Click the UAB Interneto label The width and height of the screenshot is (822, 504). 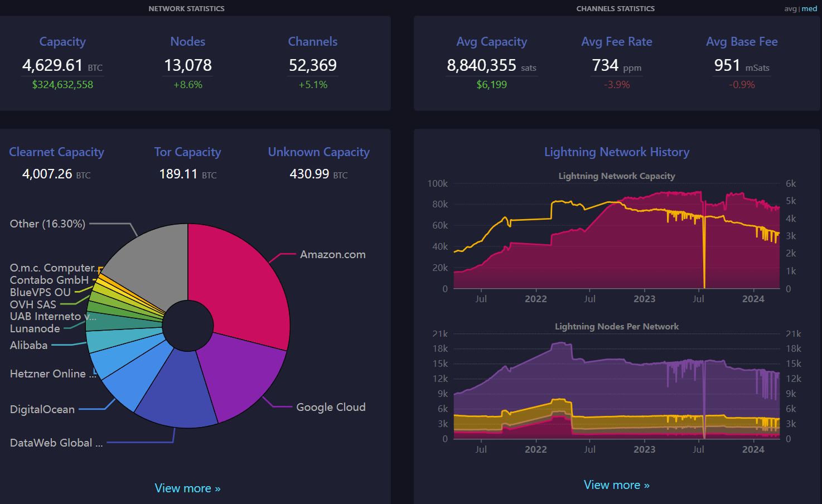53,316
